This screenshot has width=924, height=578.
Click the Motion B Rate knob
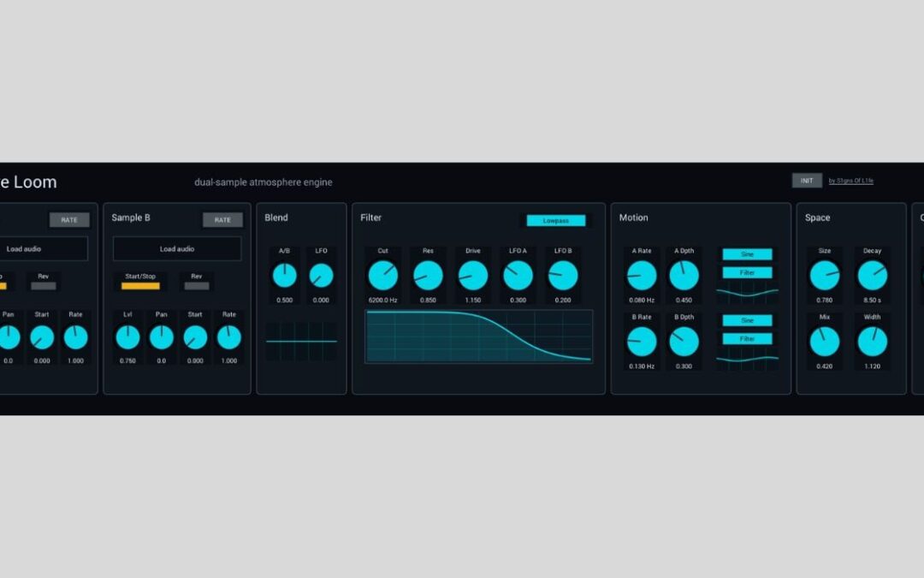pos(642,342)
